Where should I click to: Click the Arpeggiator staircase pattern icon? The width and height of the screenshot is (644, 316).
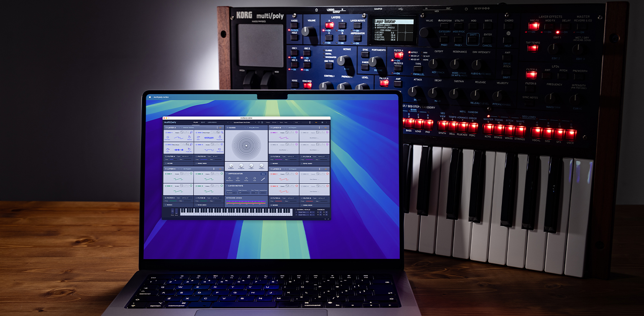pos(263,179)
